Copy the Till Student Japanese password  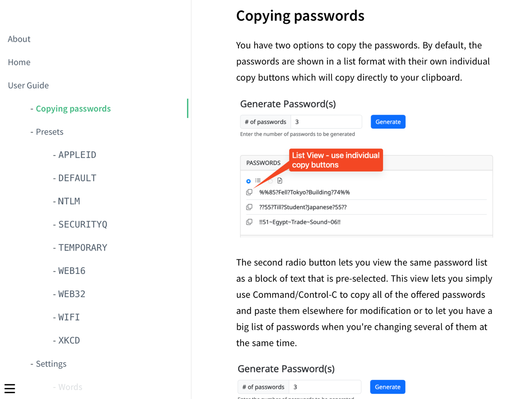249,207
